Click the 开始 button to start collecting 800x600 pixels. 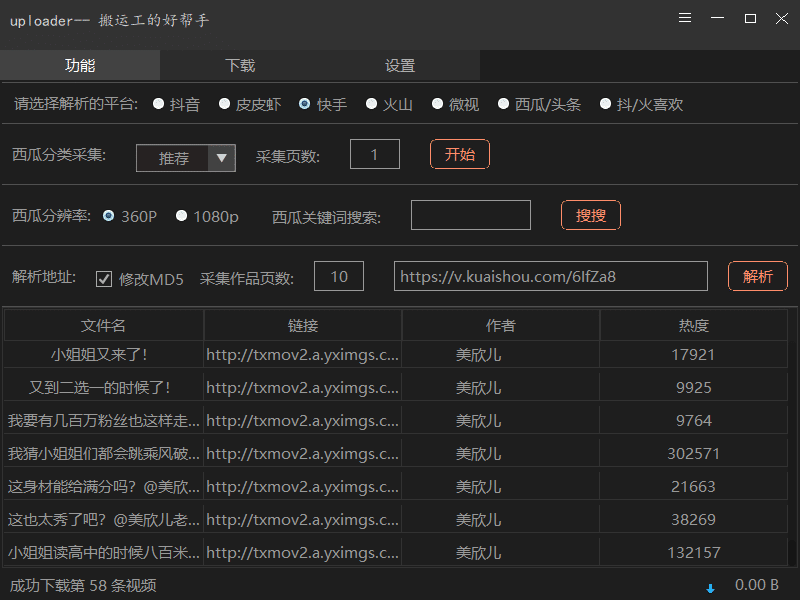tap(459, 155)
